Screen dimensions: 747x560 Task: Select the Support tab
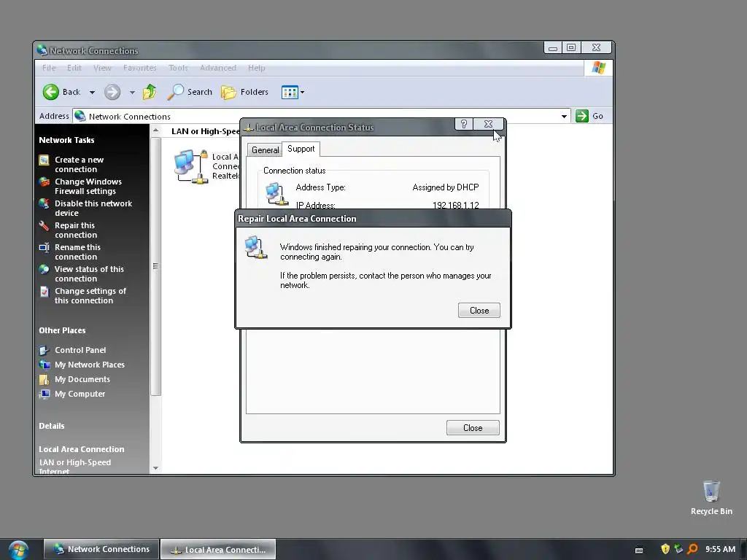coord(301,149)
